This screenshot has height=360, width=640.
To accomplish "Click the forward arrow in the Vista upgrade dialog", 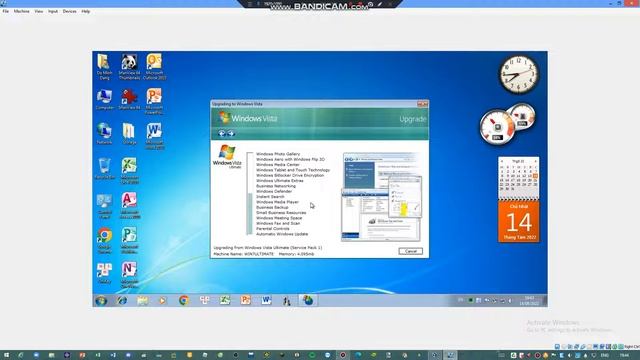I will (231, 133).
